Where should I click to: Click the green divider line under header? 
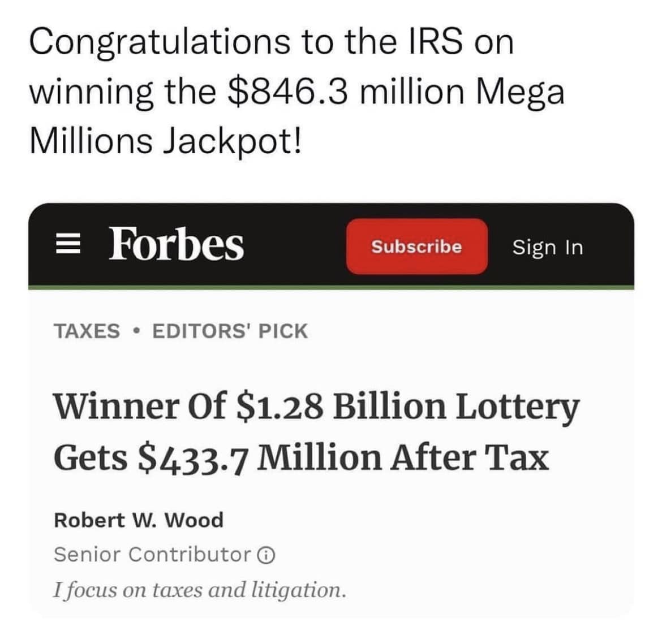[x=331, y=287]
